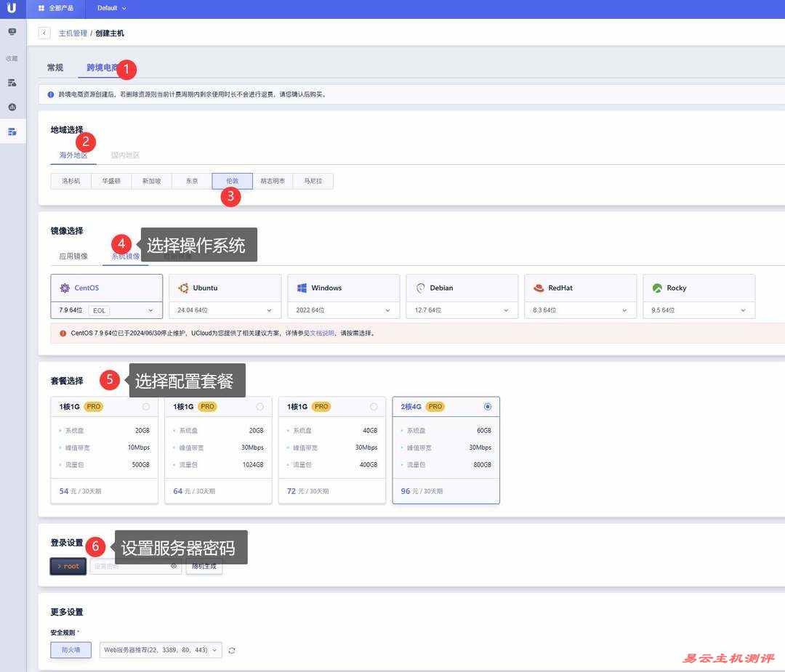Choose the 胡志明市 location
Image resolution: width=785 pixels, height=672 pixels.
(x=273, y=181)
